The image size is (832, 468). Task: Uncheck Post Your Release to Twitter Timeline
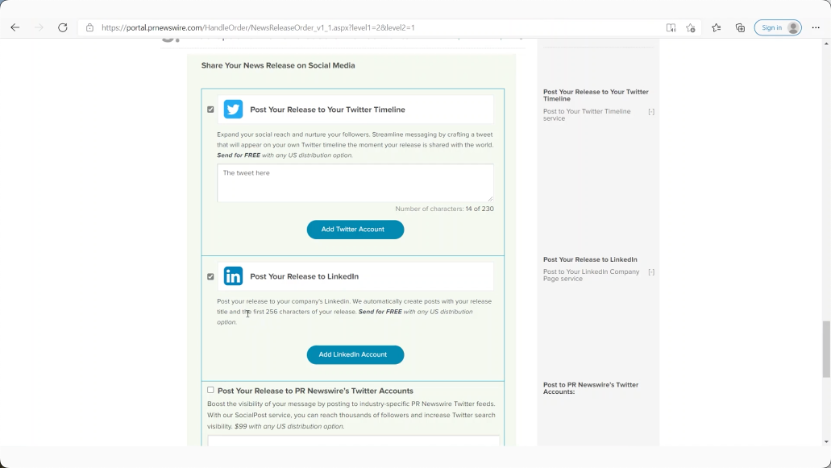click(x=210, y=109)
